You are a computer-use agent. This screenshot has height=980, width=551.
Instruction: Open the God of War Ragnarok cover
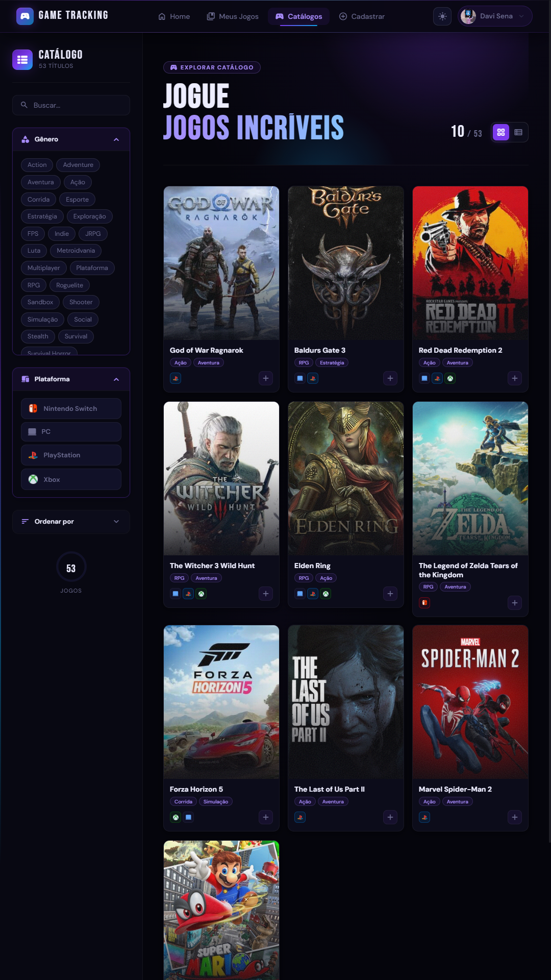221,263
